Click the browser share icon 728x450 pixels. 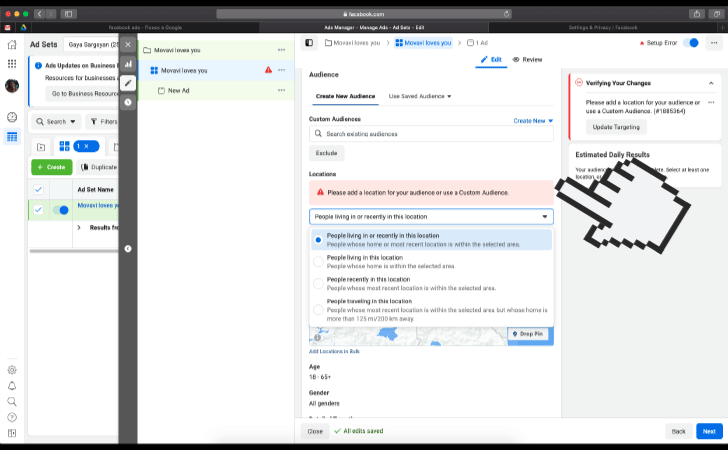pos(697,14)
